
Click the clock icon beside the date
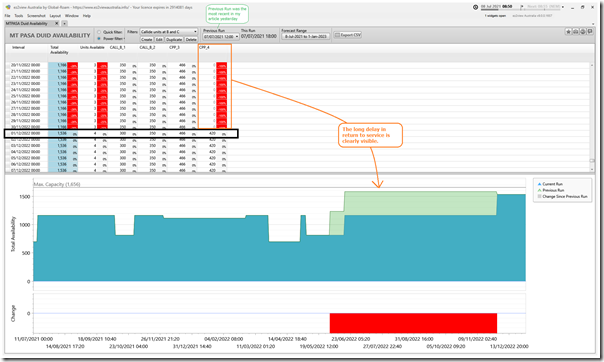pos(475,7)
